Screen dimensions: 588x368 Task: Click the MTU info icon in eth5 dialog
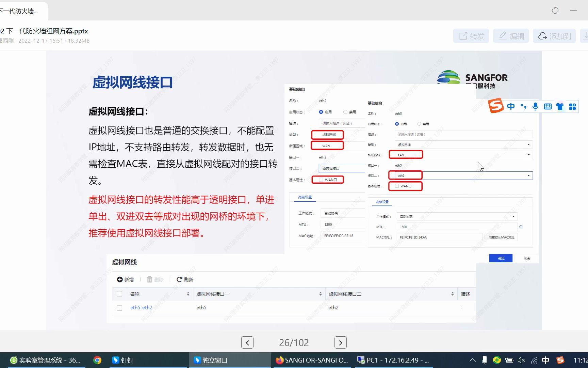[x=521, y=227]
